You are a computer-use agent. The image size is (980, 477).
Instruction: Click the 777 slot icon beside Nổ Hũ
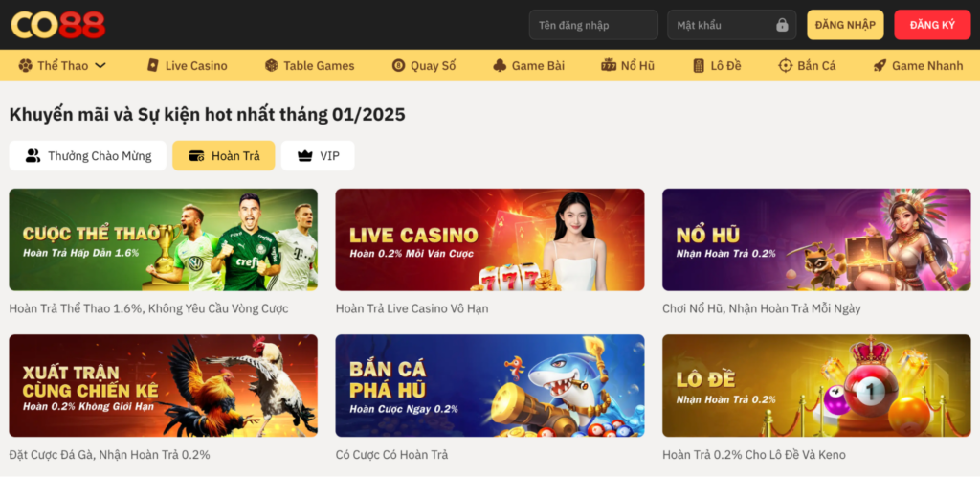tap(609, 66)
